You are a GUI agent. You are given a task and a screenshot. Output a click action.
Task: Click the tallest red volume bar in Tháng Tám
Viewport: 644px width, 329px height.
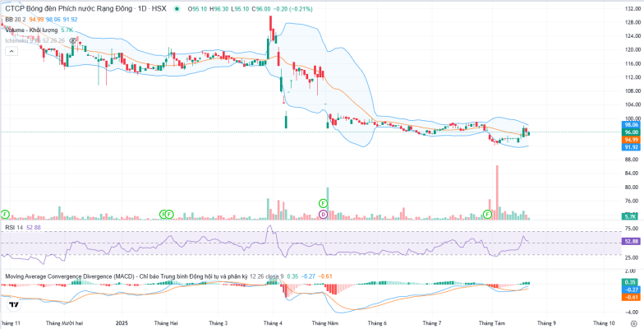497,192
